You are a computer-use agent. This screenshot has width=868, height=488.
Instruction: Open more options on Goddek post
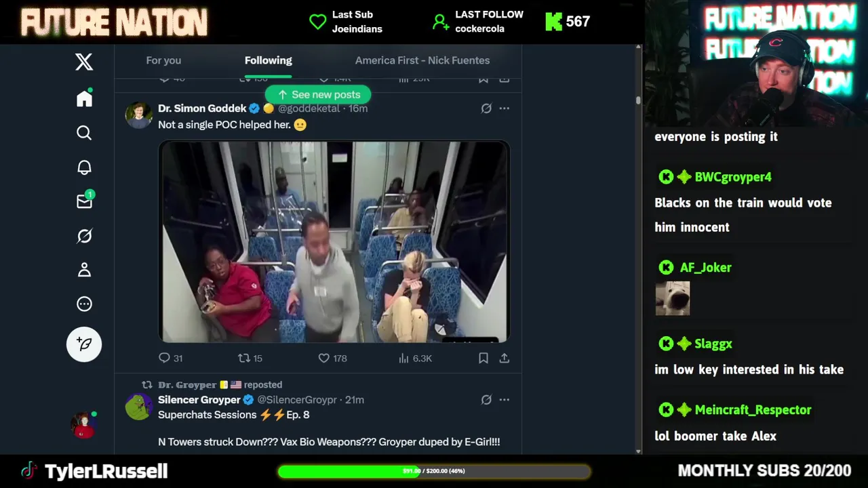[505, 108]
